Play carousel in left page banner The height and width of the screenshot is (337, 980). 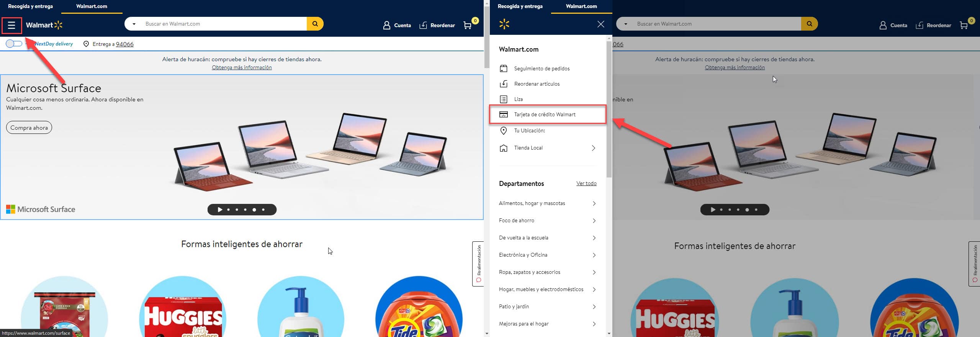(220, 210)
